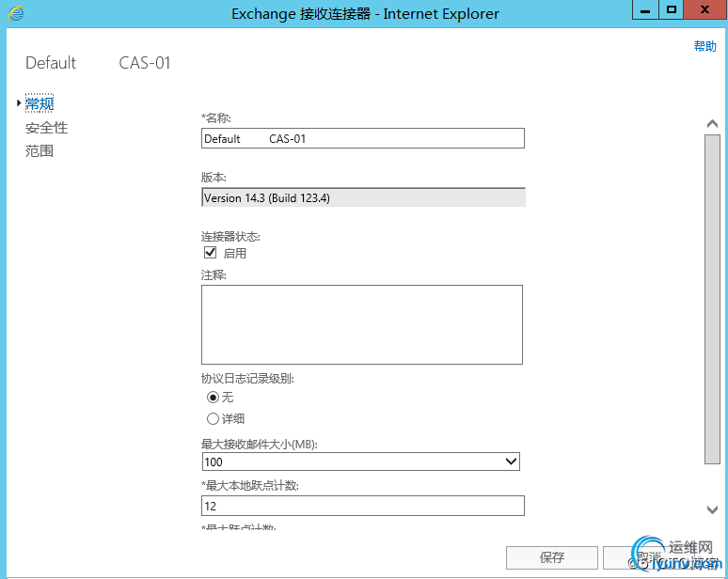Click the vertical scrollbar thumb

tap(712, 299)
